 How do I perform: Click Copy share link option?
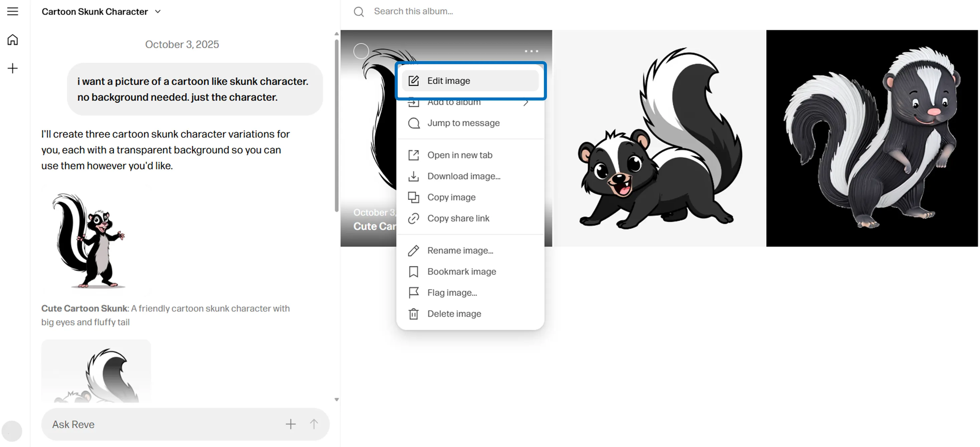pyautogui.click(x=458, y=218)
